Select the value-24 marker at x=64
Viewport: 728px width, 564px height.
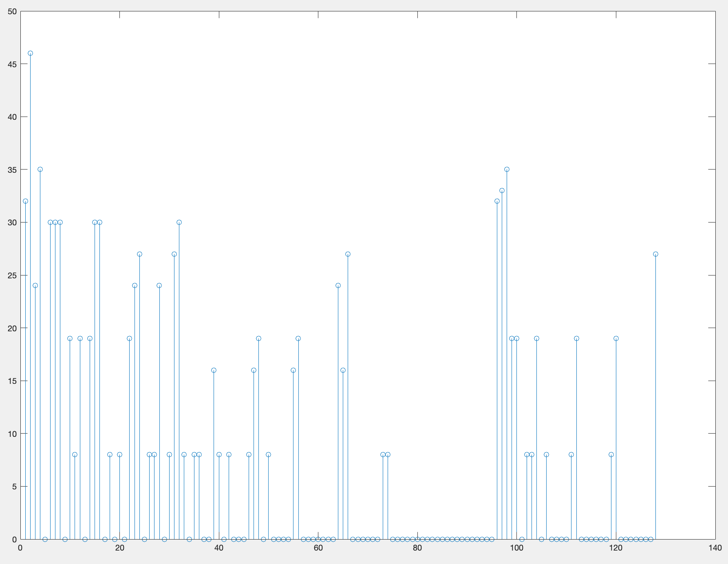[x=338, y=286]
